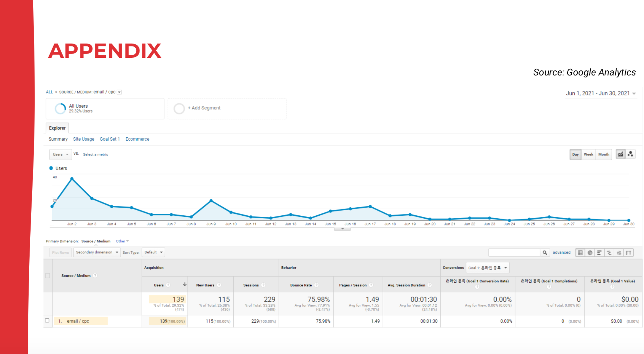The width and height of the screenshot is (644, 354).
Task: Click the search magnifier button
Action: coord(545,253)
